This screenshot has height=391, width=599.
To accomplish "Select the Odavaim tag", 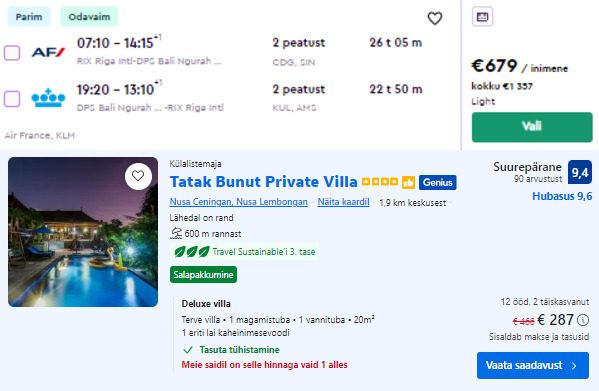I will coord(89,17).
